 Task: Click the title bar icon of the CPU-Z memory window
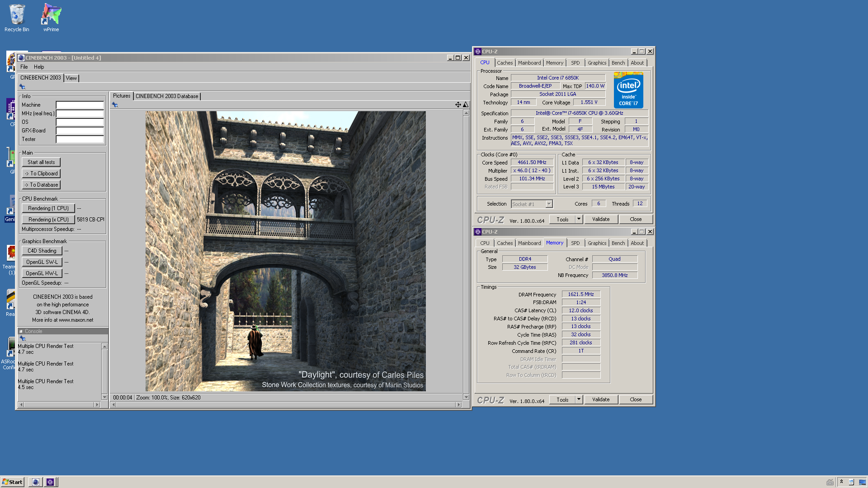point(478,232)
